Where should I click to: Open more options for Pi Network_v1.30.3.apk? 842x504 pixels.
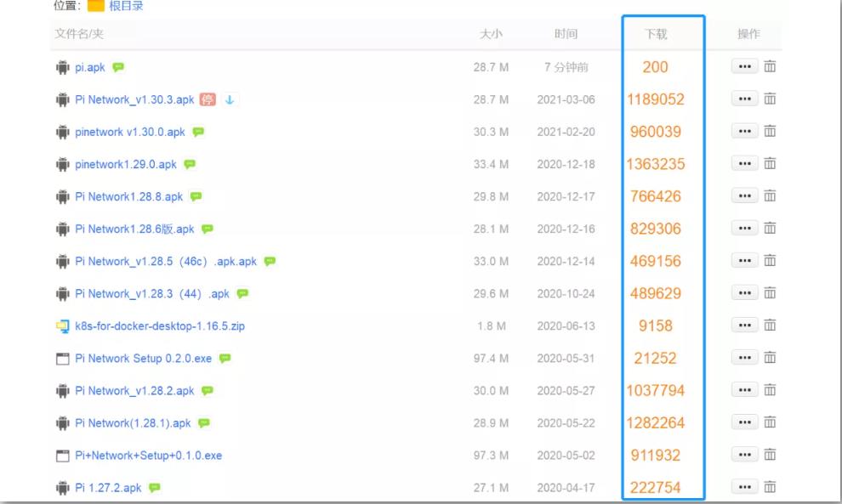745,99
